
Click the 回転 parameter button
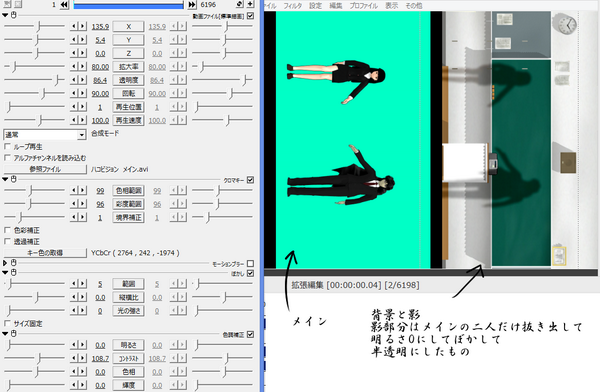pyautogui.click(x=129, y=93)
